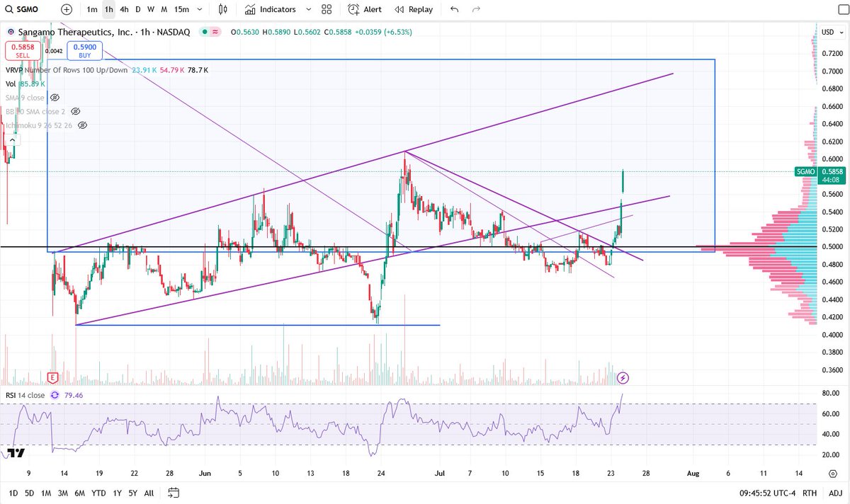The width and height of the screenshot is (850, 504).
Task: Select the 1h timeframe
Action: (108, 9)
